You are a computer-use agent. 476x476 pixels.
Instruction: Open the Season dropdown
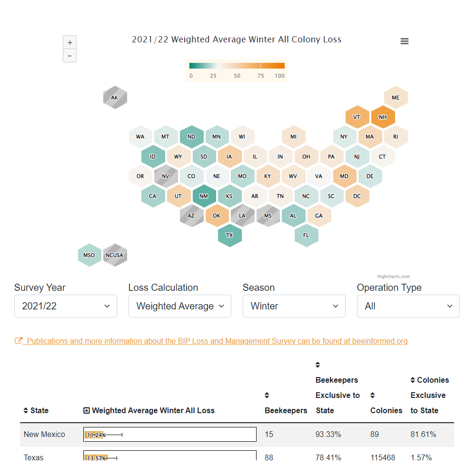pyautogui.click(x=294, y=306)
